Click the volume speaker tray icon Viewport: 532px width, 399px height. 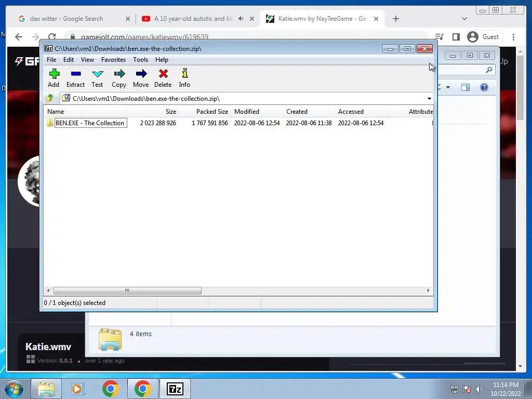[480, 389]
